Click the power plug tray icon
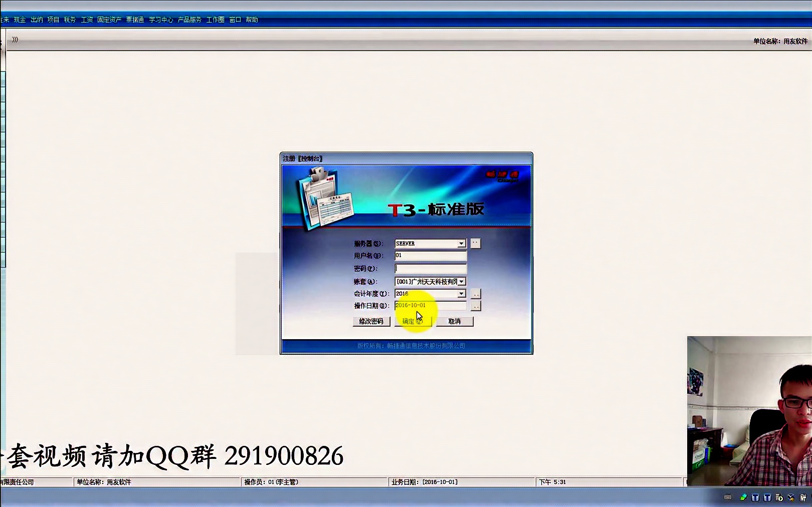The width and height of the screenshot is (812, 507). (803, 497)
